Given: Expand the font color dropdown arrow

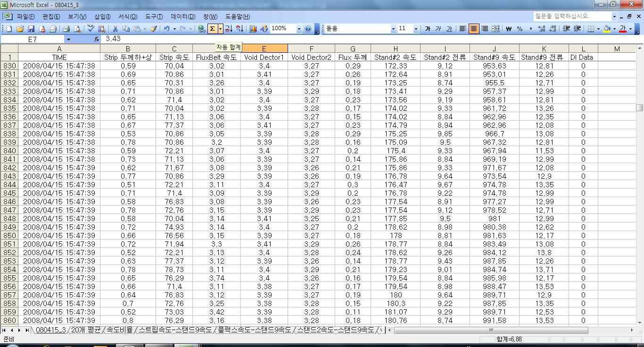Looking at the screenshot, I should click(x=630, y=29).
